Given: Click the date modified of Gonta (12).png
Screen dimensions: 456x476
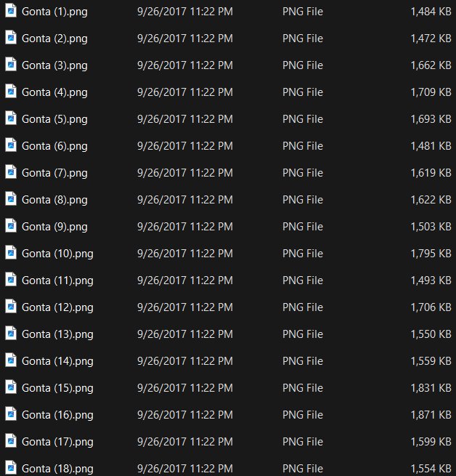Looking at the screenshot, I should [185, 307].
